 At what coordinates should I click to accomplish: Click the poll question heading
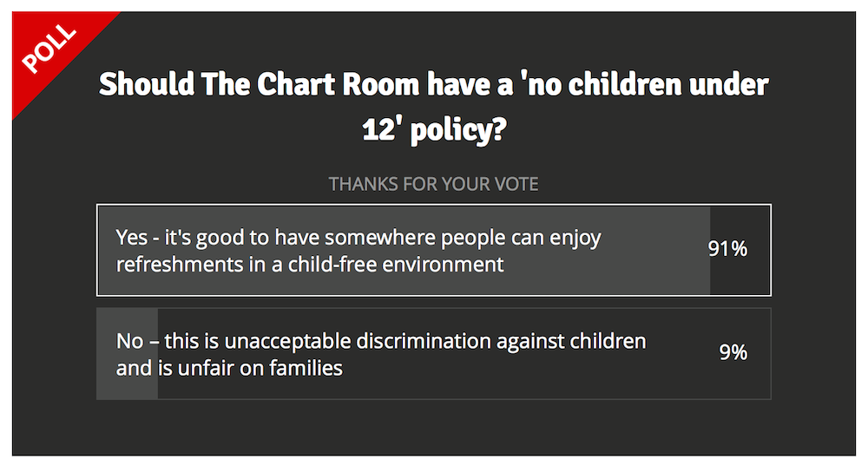[433, 106]
